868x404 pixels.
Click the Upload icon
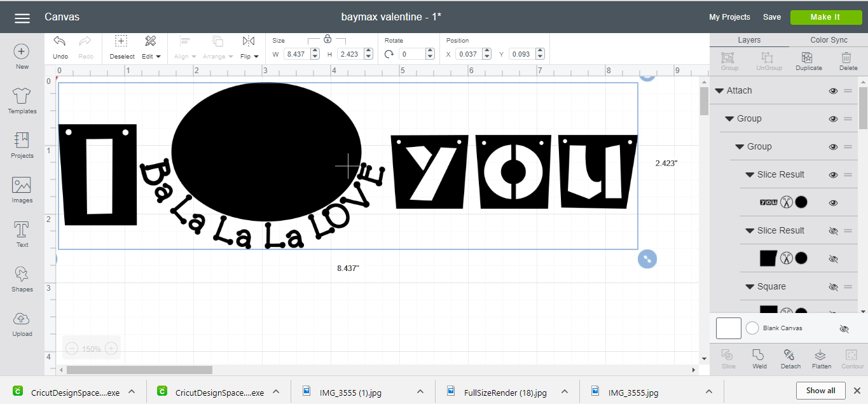[22, 319]
